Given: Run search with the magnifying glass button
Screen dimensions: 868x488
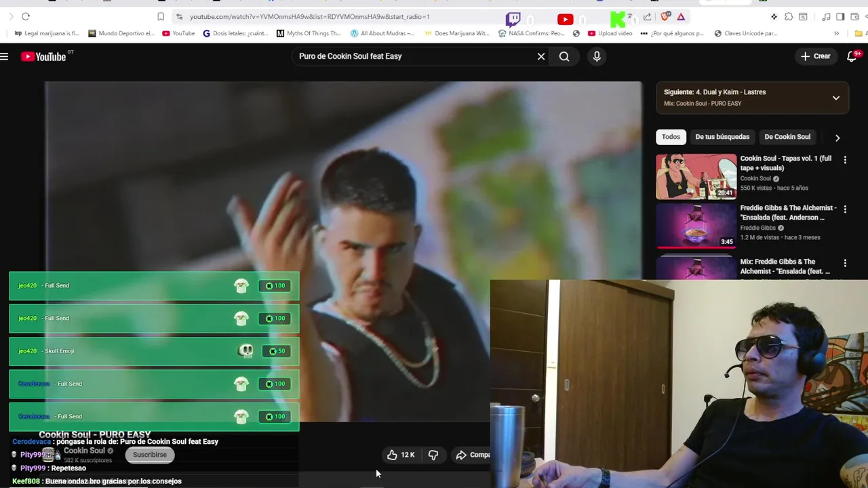Looking at the screenshot, I should (x=564, y=56).
